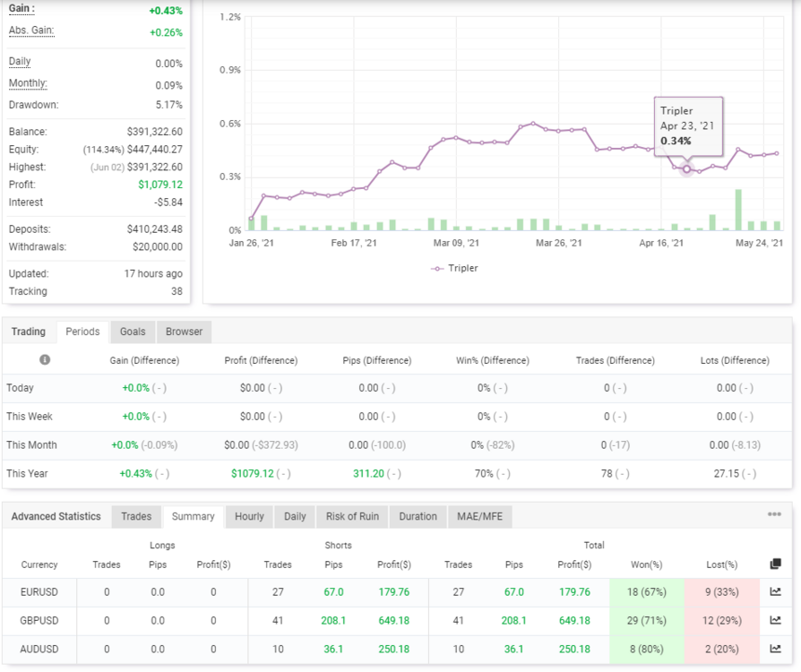Select the This Month row label
Screen dimensions: 801x672
click(x=31, y=445)
